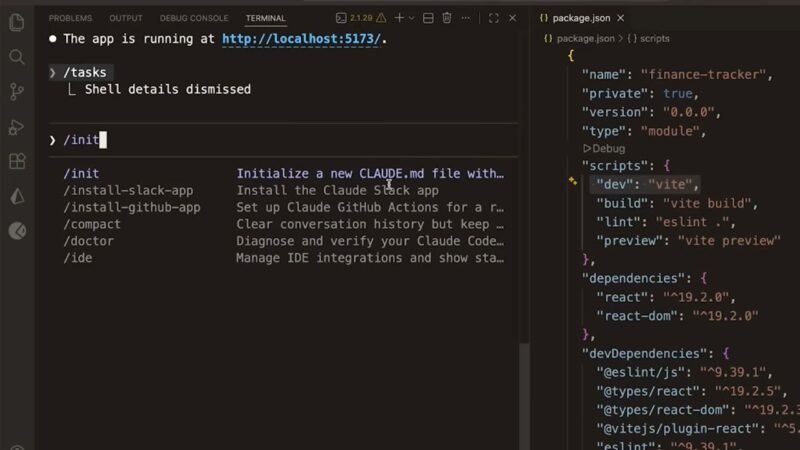
Task: Click the "version" value "0.0.0"
Action: (688, 112)
